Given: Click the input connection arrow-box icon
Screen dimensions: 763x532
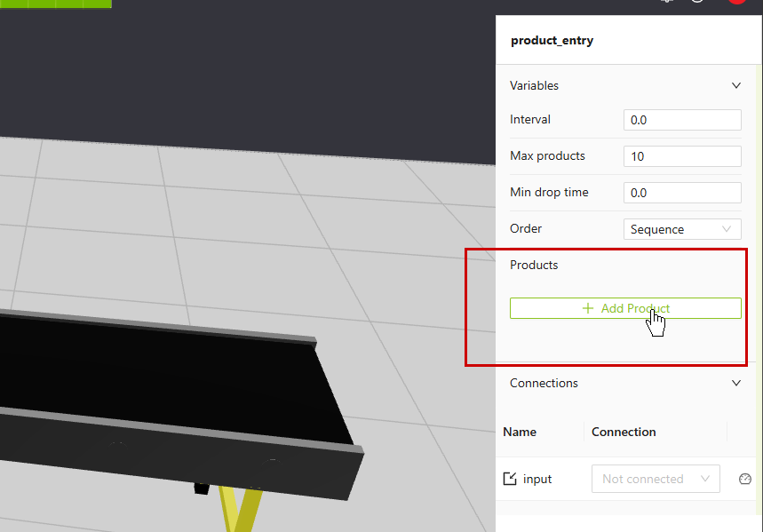Looking at the screenshot, I should (510, 479).
